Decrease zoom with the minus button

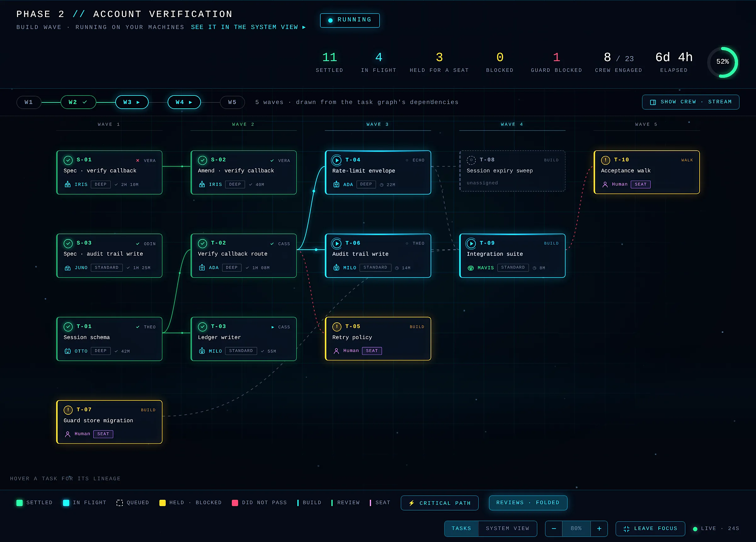click(x=554, y=528)
